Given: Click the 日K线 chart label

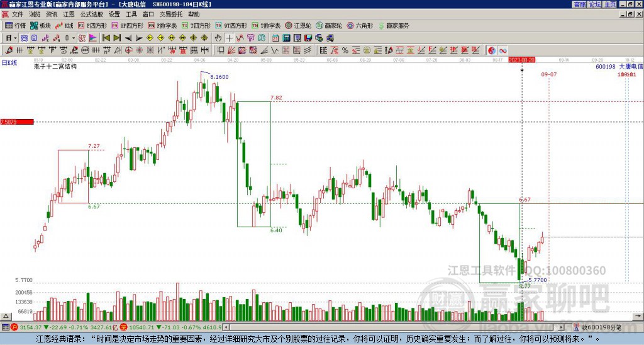Looking at the screenshot, I should pos(9,63).
